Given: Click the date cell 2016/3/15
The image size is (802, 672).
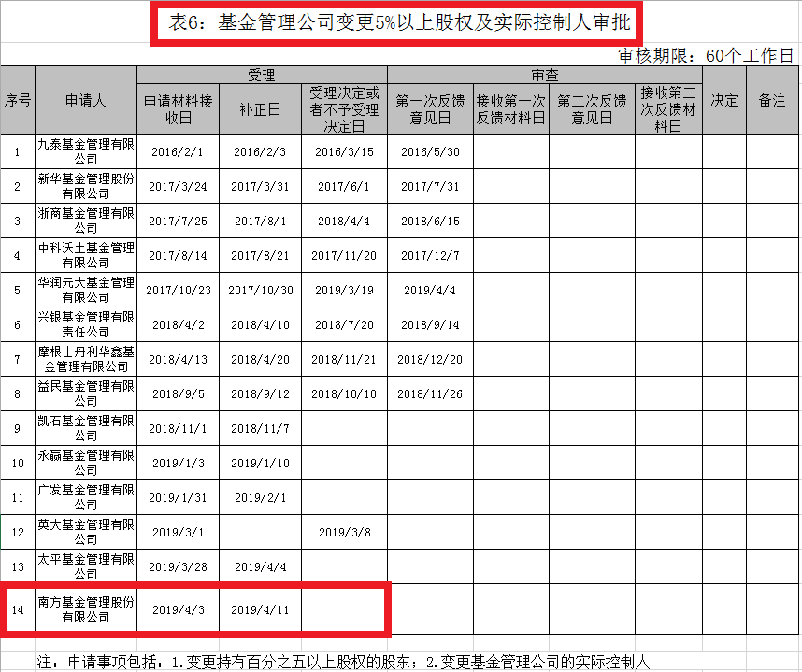Looking at the screenshot, I should click(344, 152).
